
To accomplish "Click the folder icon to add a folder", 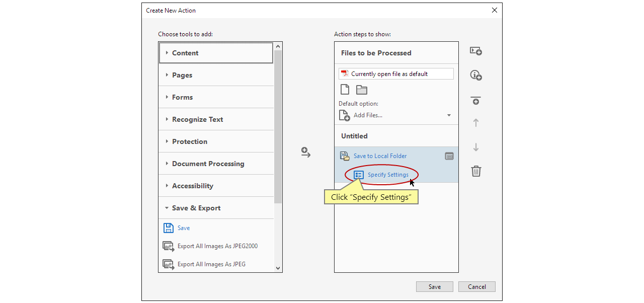I will coord(361,89).
